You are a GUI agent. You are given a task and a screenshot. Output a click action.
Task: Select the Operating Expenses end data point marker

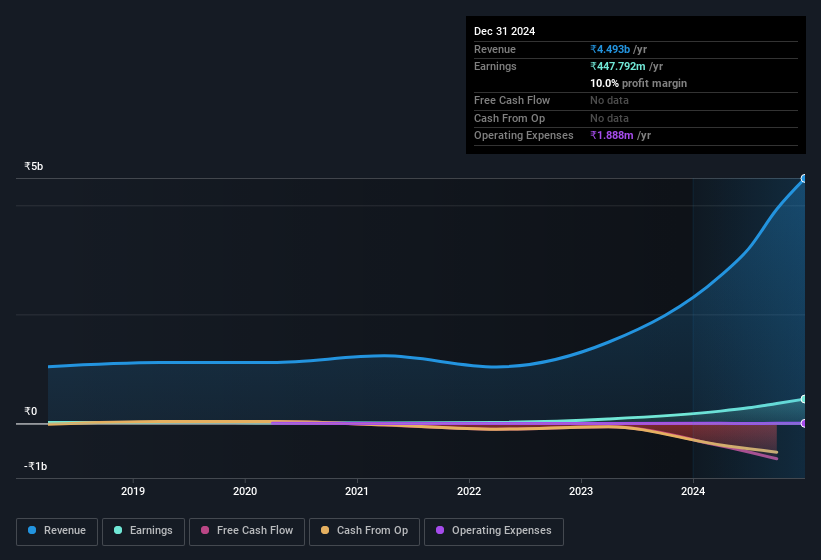(x=804, y=423)
